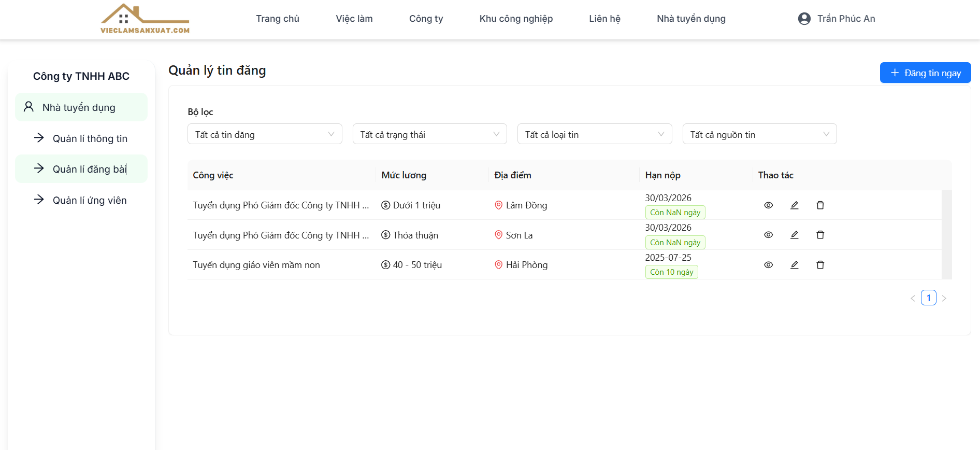This screenshot has height=450, width=980.
Task: Delete the Hải Phòng teacher job posting
Action: (x=820, y=265)
